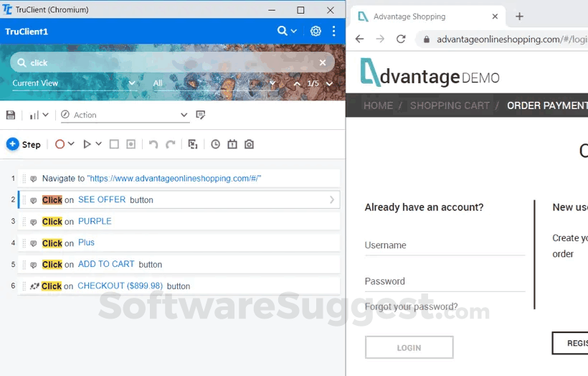Go to next search result arrow
Viewport: 588px width, 376px height.
point(329,84)
